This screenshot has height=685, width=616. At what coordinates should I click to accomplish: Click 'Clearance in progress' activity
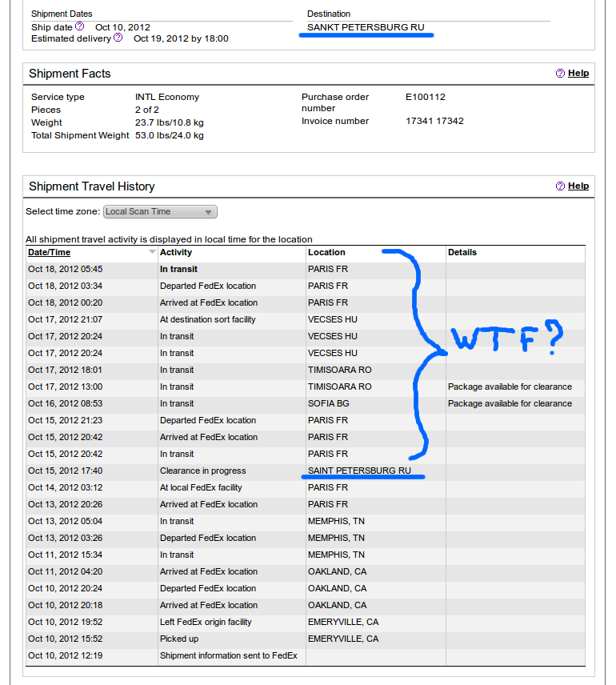[202, 471]
